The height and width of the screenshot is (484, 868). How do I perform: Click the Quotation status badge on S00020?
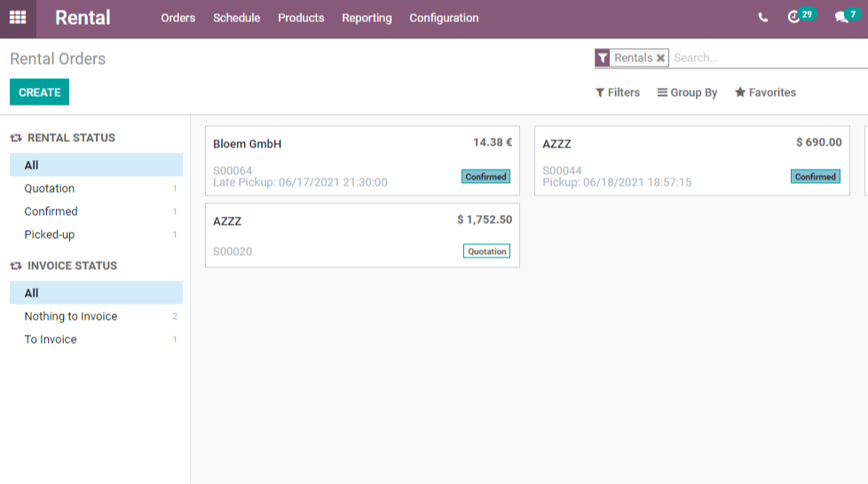click(x=486, y=251)
